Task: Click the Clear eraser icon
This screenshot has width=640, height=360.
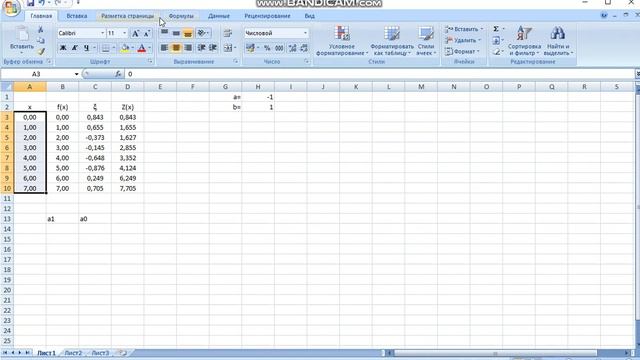Action: point(496,52)
